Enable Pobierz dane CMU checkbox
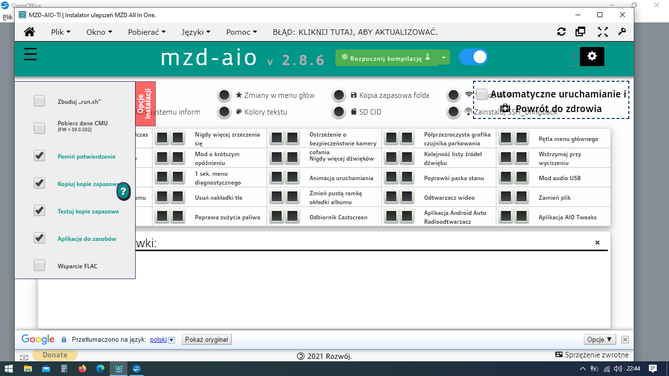This screenshot has width=669, height=376. [39, 128]
